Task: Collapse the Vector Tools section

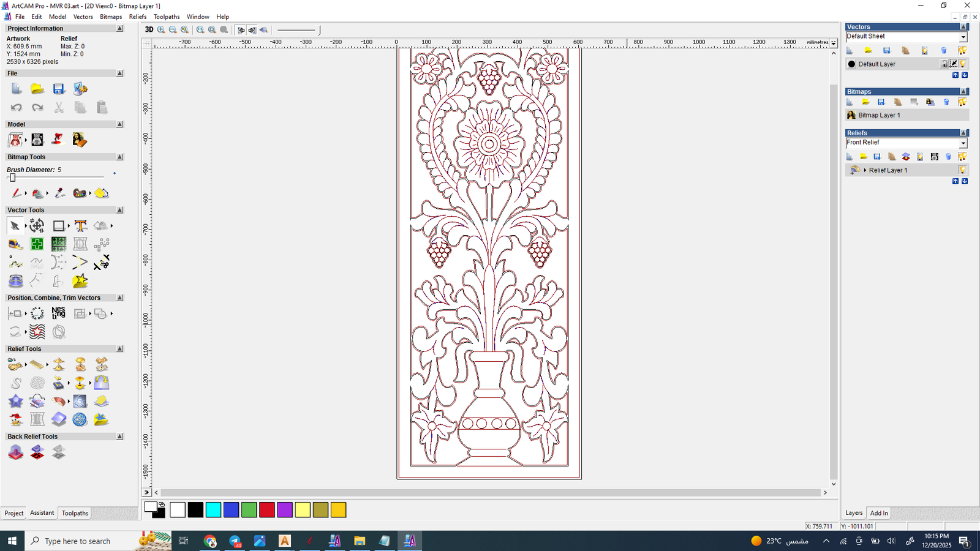Action: pyautogui.click(x=120, y=210)
